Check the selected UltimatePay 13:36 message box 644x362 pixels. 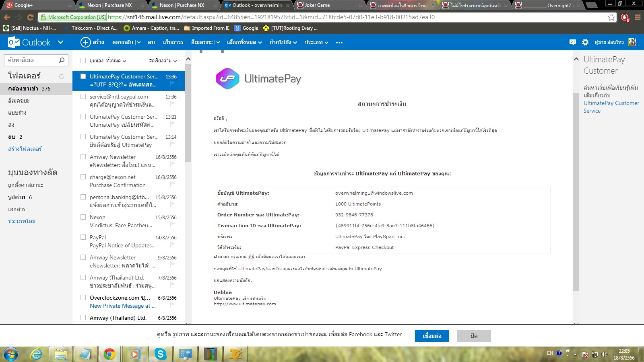(83, 76)
